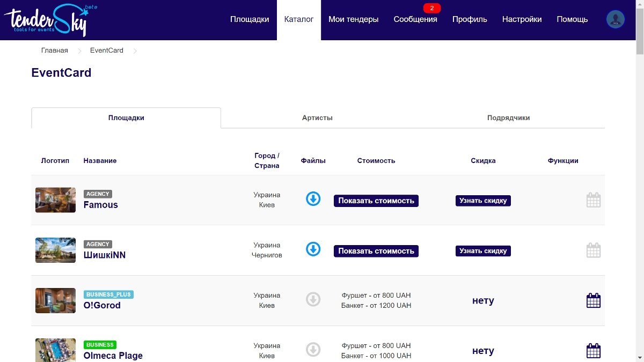The width and height of the screenshot is (644, 362).
Task: Open booking calendar for Olmeca Plage
Action: tap(593, 351)
